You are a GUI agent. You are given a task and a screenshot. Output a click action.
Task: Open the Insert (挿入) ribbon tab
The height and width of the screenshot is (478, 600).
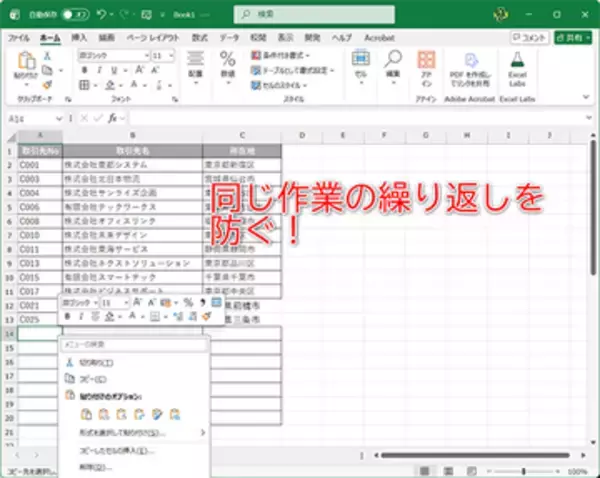(79, 38)
